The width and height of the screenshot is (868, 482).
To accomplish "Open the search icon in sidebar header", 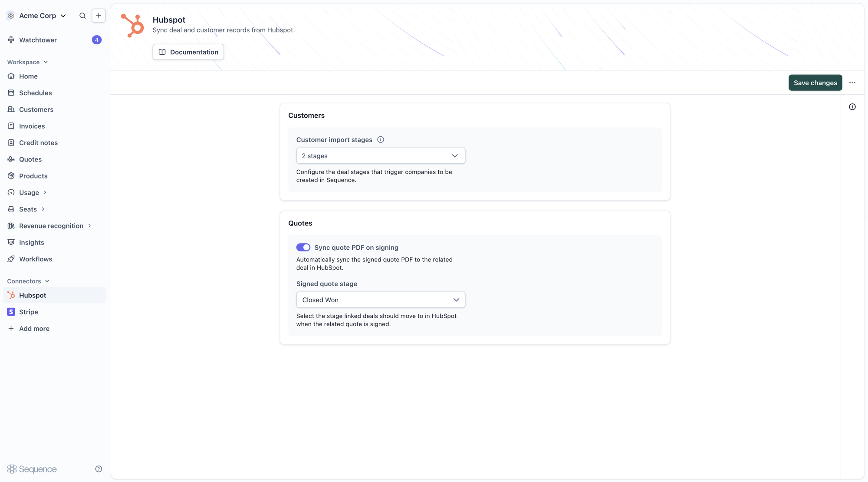I will click(x=82, y=16).
